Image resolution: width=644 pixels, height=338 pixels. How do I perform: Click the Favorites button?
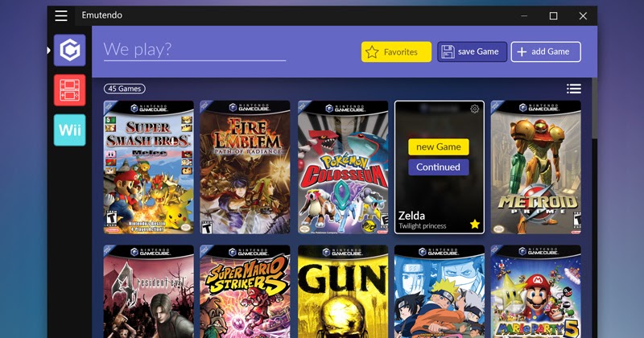pyautogui.click(x=396, y=52)
